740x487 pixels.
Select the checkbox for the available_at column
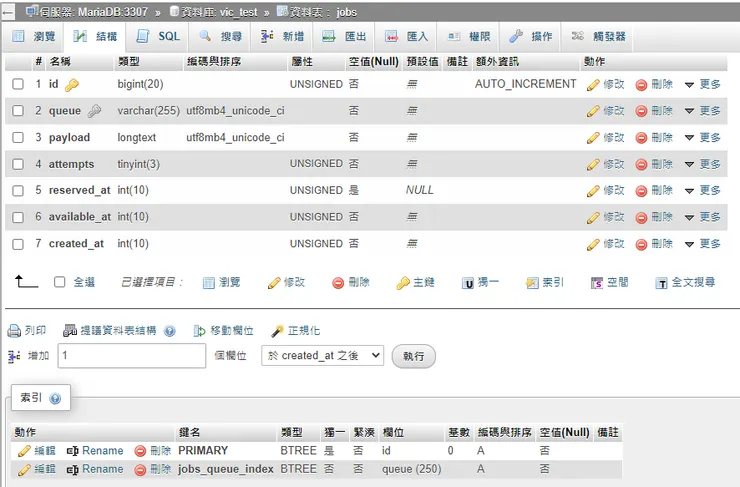pyautogui.click(x=18, y=217)
